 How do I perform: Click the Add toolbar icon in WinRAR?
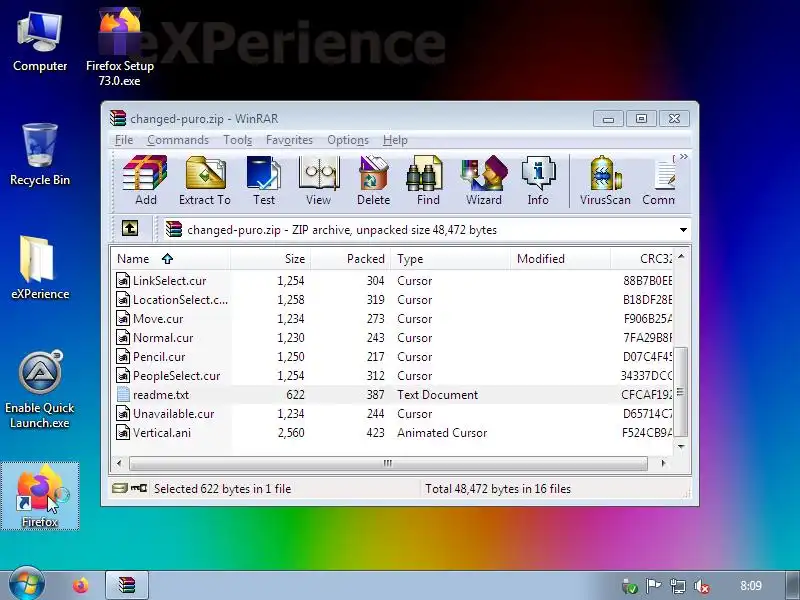tap(145, 181)
